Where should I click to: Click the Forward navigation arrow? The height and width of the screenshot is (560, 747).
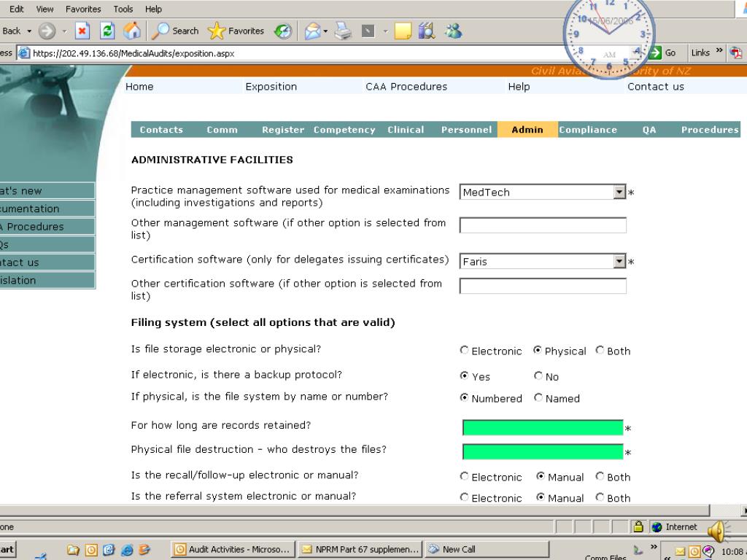[x=47, y=31]
